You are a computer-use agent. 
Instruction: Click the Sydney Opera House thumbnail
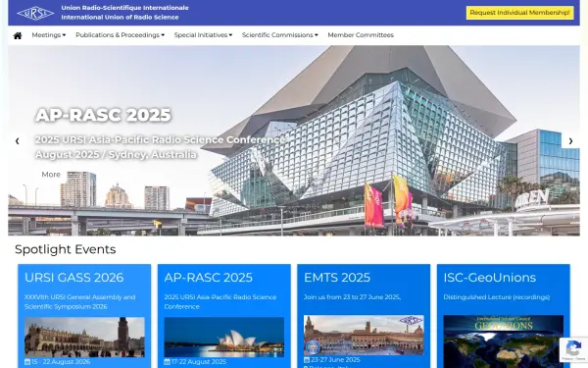(x=223, y=338)
